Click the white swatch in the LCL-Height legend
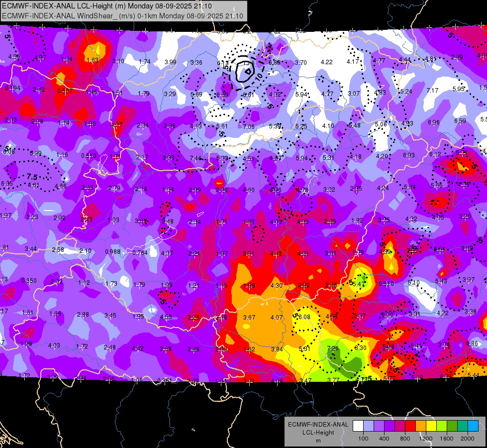 click(x=358, y=426)
